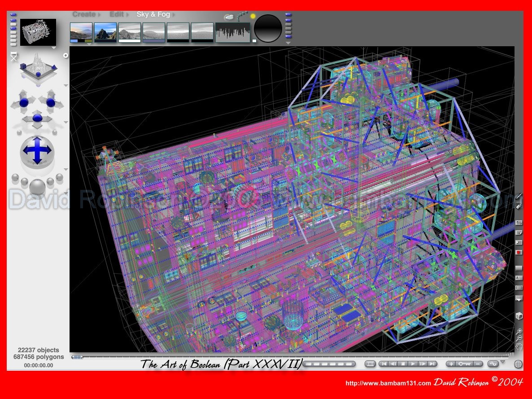Open the Create palette
Image resolution: width=532 pixels, height=399 pixels.
pos(84,14)
